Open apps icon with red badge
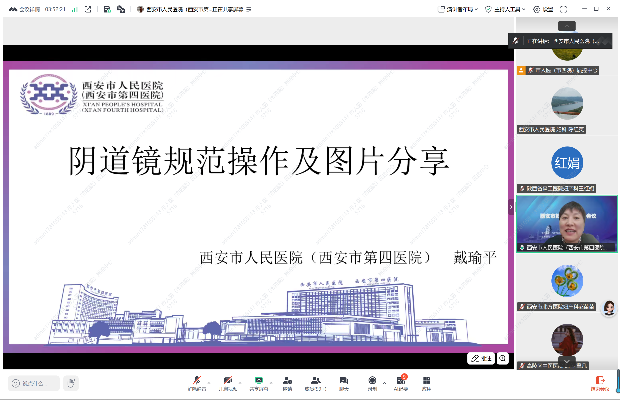Viewport: 620px width, 400px height. [401, 383]
